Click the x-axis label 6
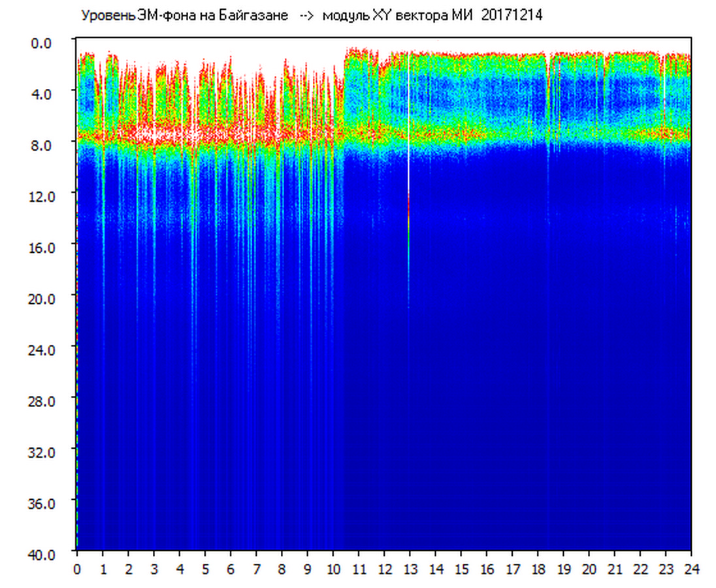The width and height of the screenshot is (716, 588). [231, 568]
